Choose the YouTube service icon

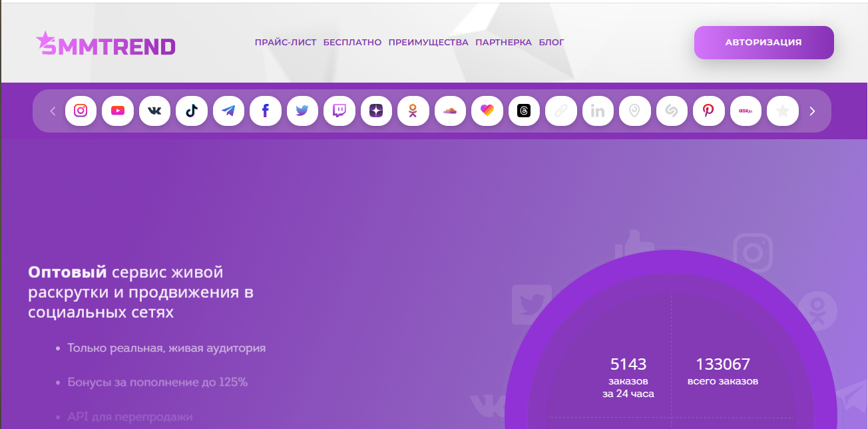[118, 111]
